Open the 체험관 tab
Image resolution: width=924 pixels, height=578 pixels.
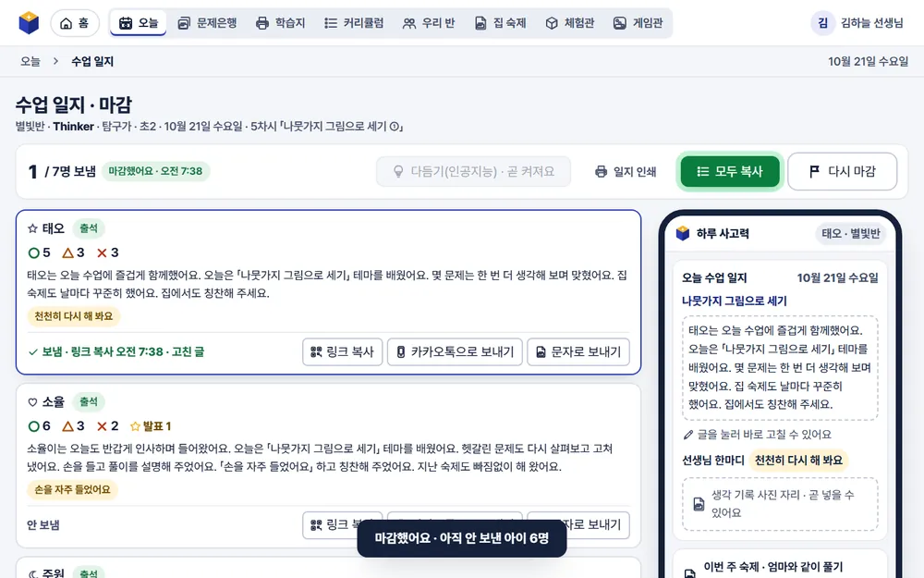tap(570, 23)
